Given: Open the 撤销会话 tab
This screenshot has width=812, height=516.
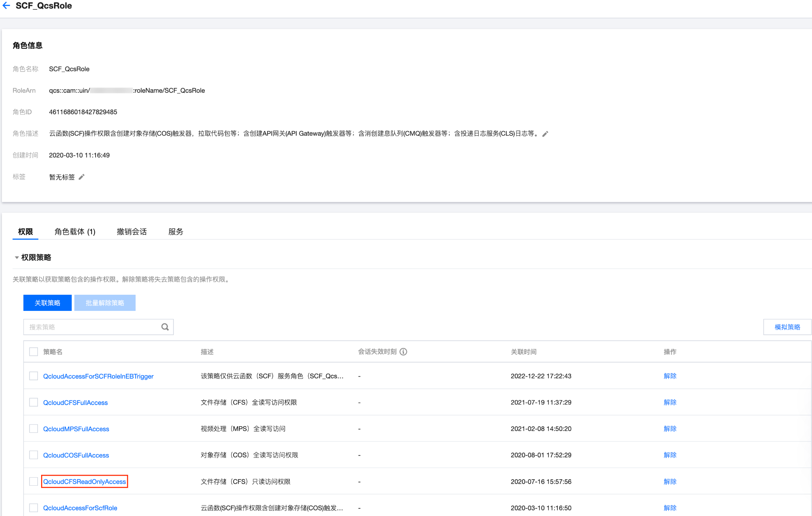Looking at the screenshot, I should pos(132,232).
